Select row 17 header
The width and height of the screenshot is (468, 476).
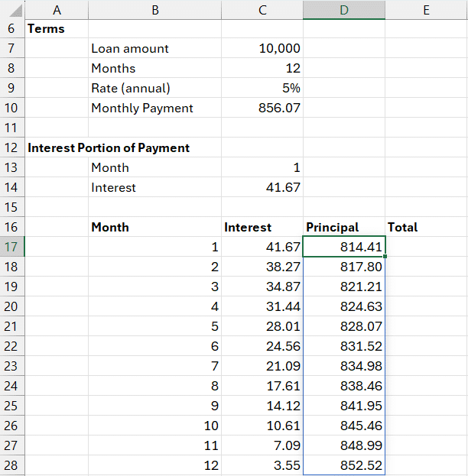tap(12, 247)
